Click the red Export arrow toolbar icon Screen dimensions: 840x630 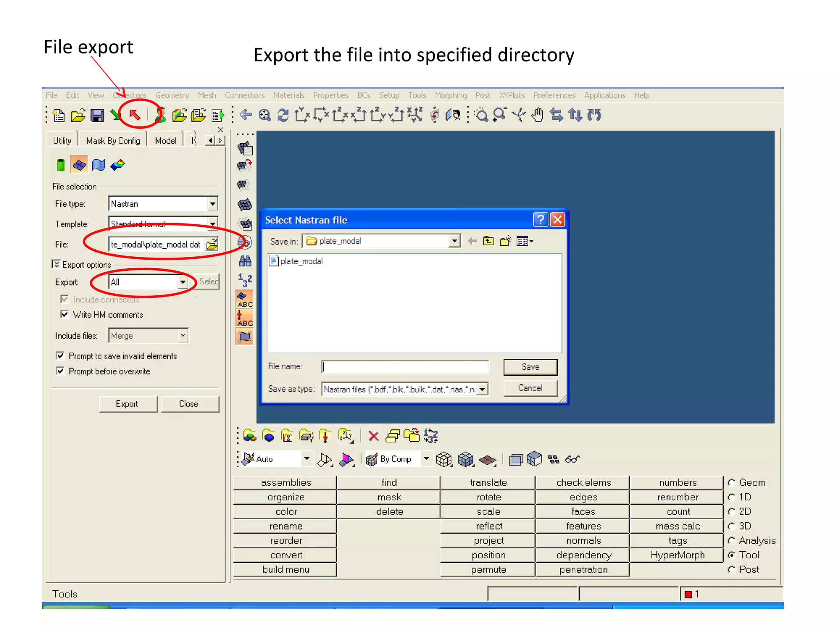pyautogui.click(x=135, y=115)
